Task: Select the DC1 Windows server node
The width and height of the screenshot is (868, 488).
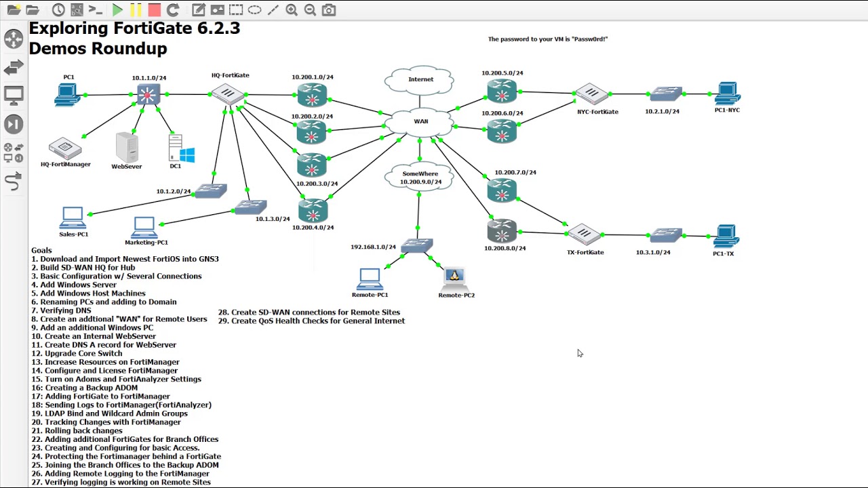Action: tap(180, 148)
